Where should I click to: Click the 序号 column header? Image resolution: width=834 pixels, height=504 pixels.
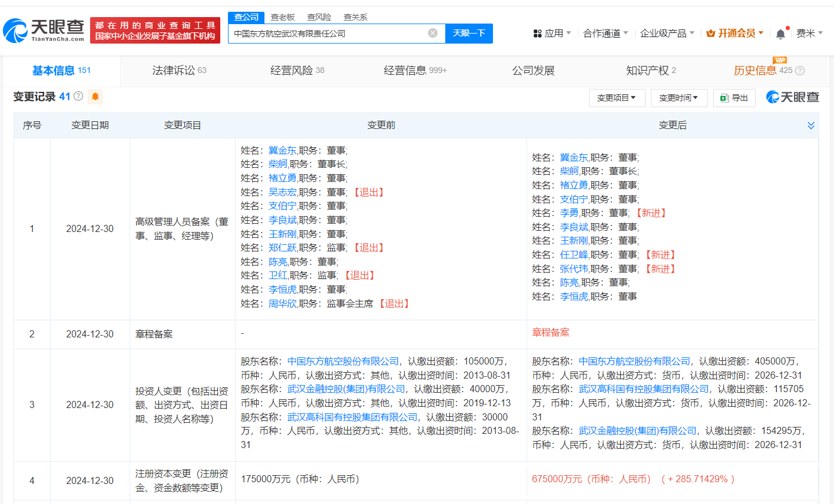pyautogui.click(x=32, y=125)
